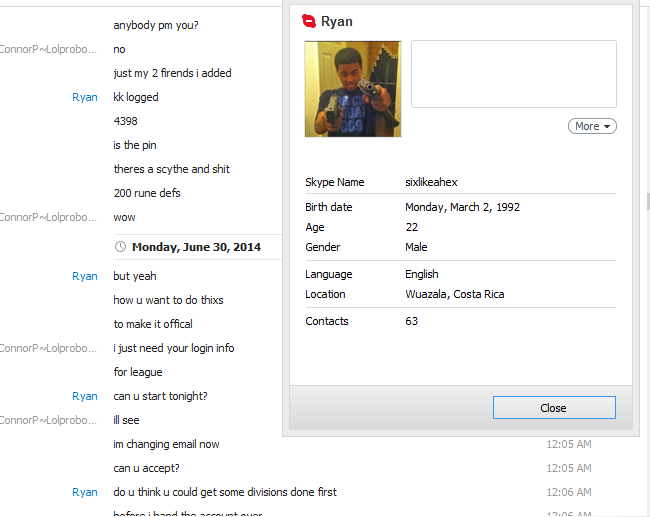Click the message 'anybody pm you?'
The height and width of the screenshot is (517, 650).
(156, 25)
